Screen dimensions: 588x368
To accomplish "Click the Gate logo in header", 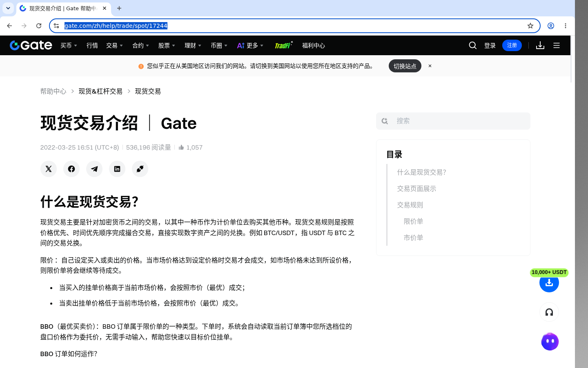I will click(31, 45).
